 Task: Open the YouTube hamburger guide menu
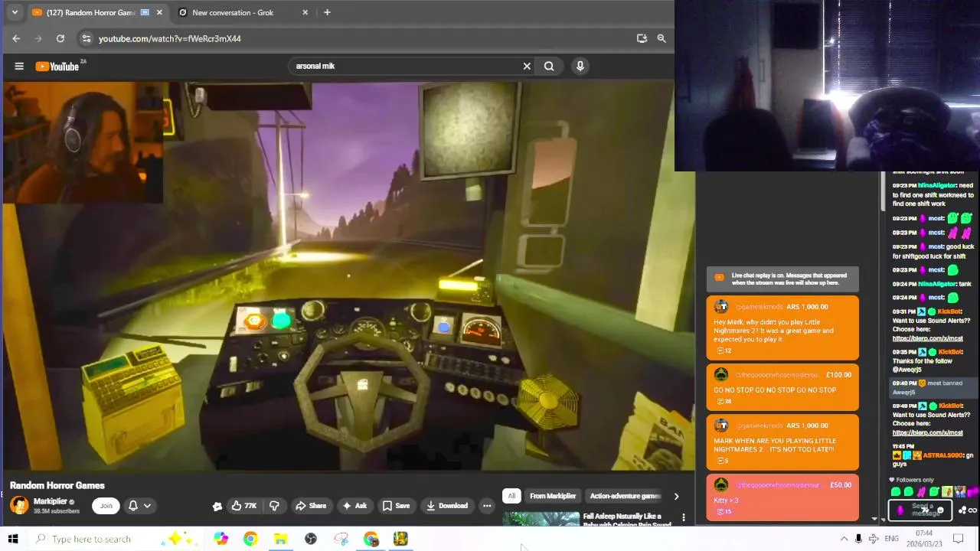(19, 66)
